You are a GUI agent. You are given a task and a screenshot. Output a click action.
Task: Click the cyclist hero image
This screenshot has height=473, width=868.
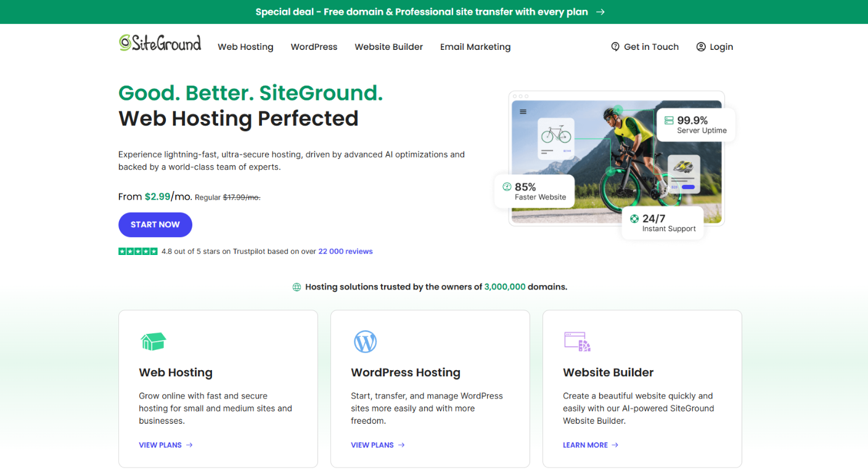616,161
